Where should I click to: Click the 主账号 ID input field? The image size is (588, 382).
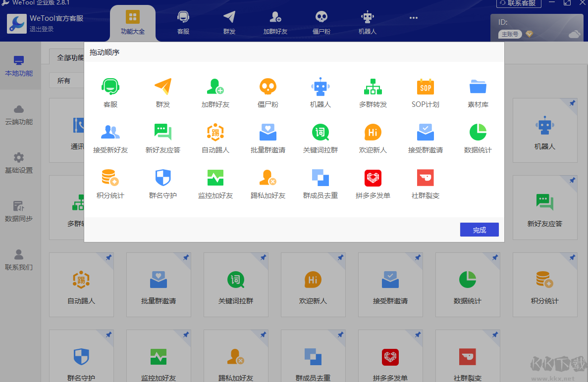[x=510, y=34]
